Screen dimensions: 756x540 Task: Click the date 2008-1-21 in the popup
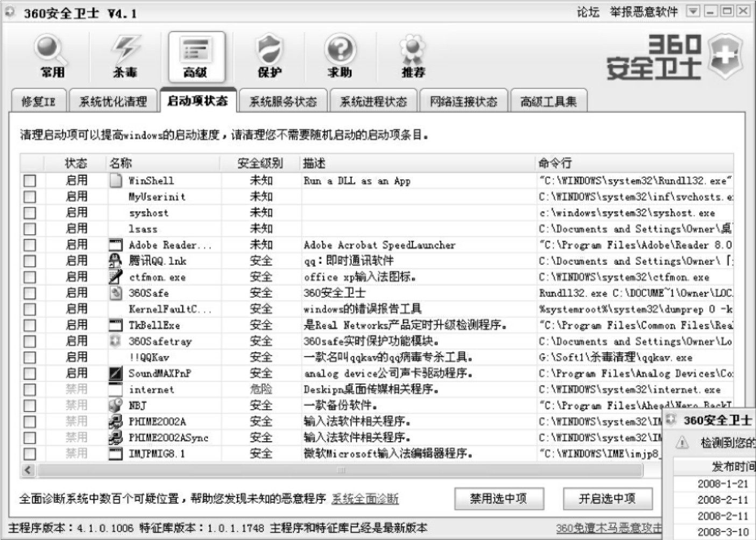coord(723,483)
